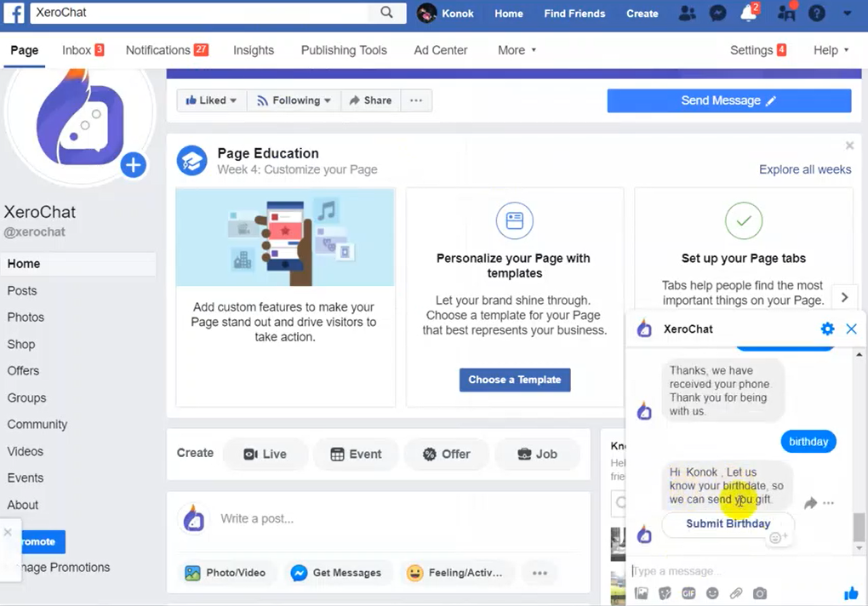This screenshot has height=606, width=868.
Task: Open the Notifications tab
Action: click(x=167, y=50)
